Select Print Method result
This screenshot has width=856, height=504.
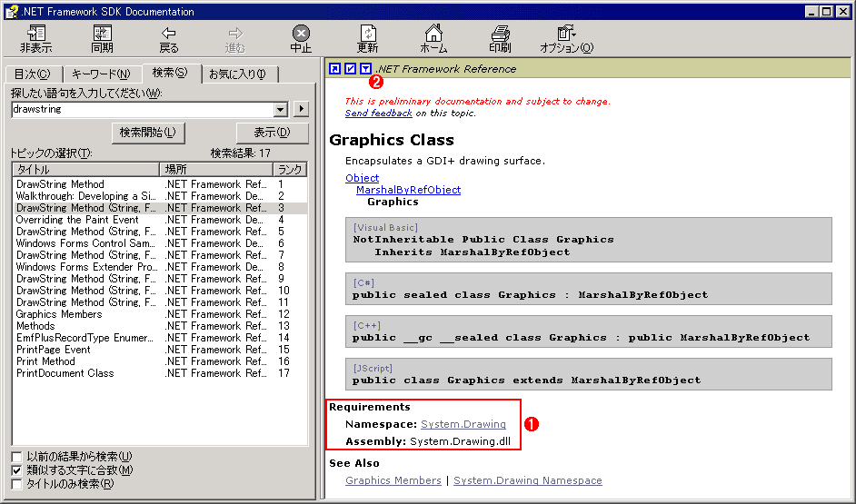tap(159, 361)
